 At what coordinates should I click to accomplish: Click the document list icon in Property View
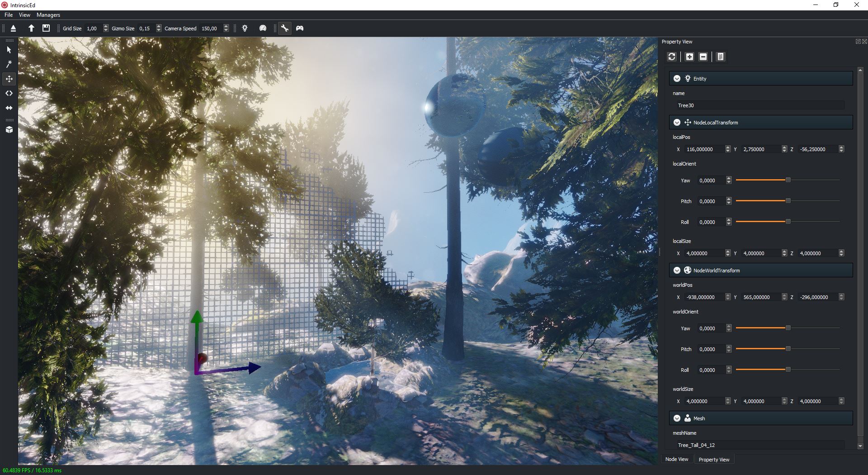click(x=721, y=57)
